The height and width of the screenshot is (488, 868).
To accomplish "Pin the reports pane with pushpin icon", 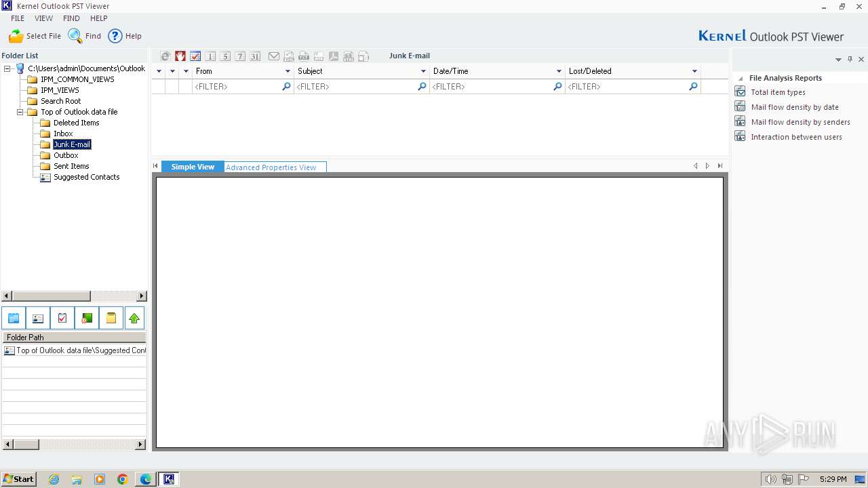I will point(850,60).
